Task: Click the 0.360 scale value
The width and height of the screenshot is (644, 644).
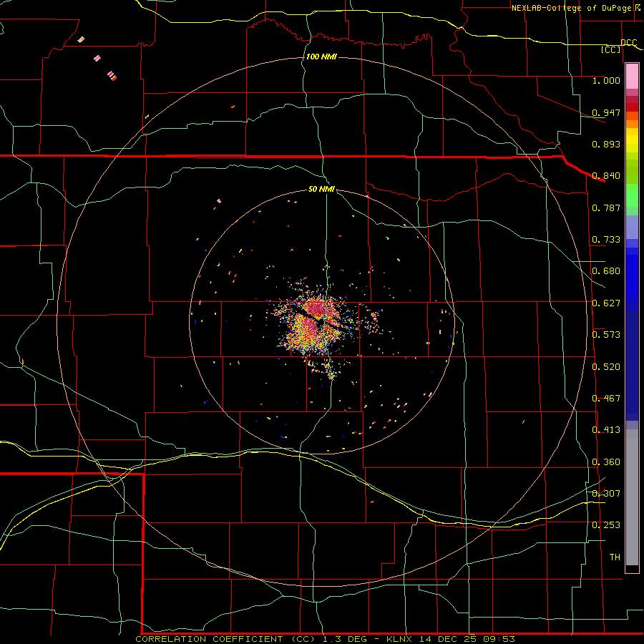Action: pyautogui.click(x=606, y=462)
